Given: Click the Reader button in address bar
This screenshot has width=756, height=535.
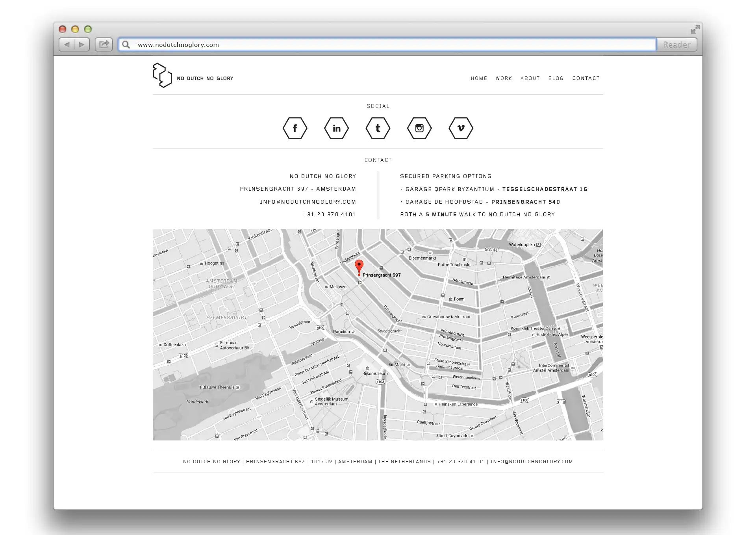Looking at the screenshot, I should 676,45.
